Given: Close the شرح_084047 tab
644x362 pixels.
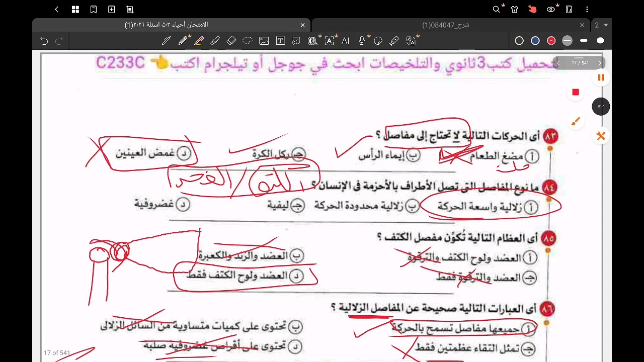Looking at the screenshot, I should (582, 25).
